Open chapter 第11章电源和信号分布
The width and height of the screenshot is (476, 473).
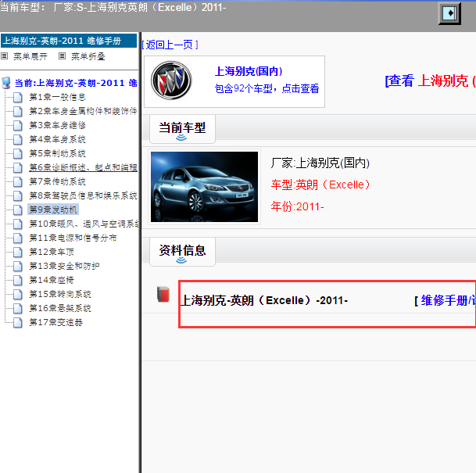(73, 238)
